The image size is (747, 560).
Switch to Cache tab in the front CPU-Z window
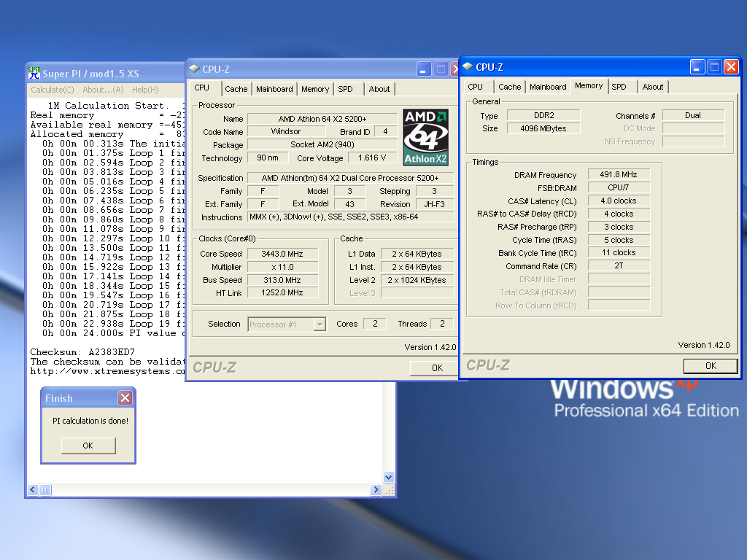point(510,87)
